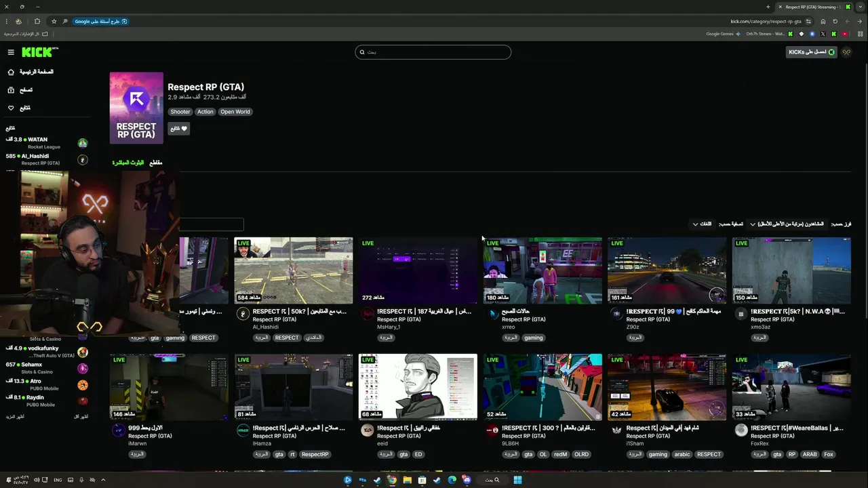Open the sort by viewers dropdown

787,224
